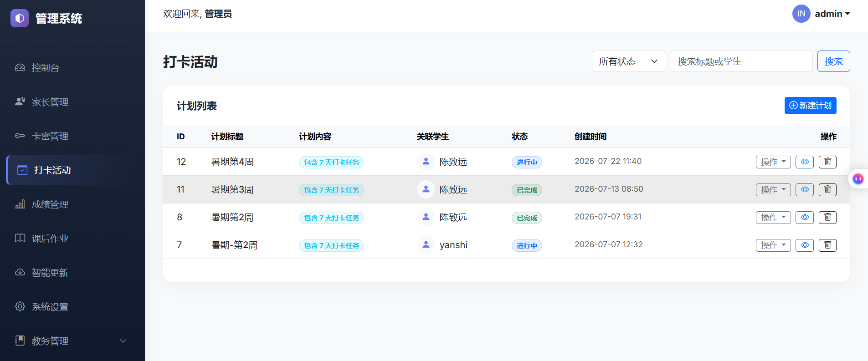Click student avatar in 暑期第4周 row
The image size is (868, 361).
[x=426, y=162]
